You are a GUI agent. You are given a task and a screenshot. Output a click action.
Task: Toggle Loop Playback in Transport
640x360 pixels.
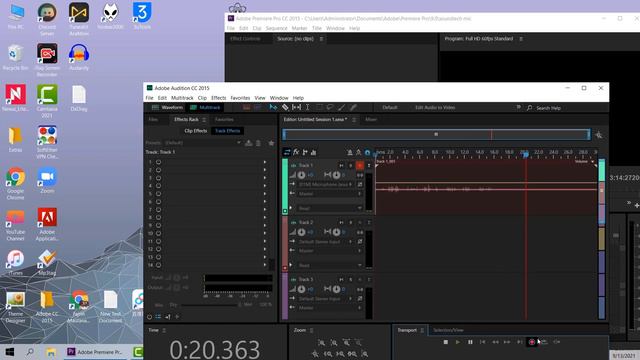pyautogui.click(x=544, y=342)
